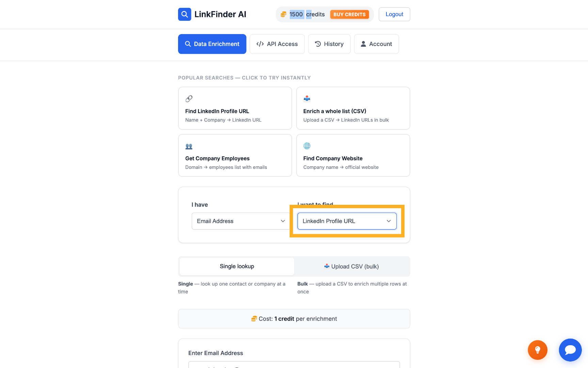Click the clock rewind icon in History
Viewport: 588px width, 368px height.
click(x=318, y=44)
